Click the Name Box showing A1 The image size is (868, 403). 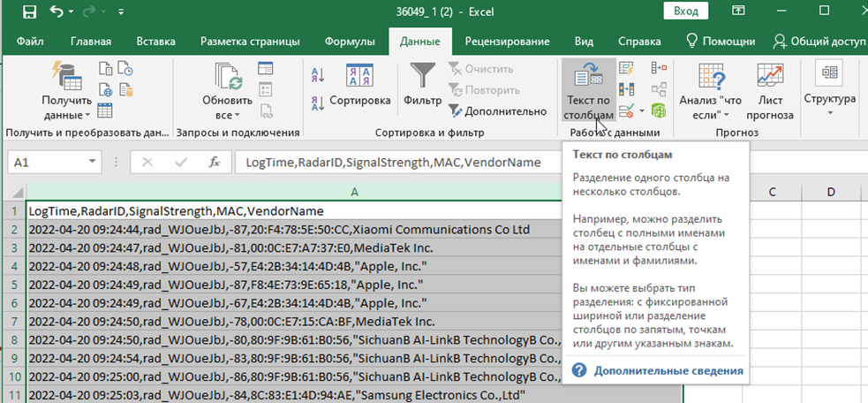[47, 163]
